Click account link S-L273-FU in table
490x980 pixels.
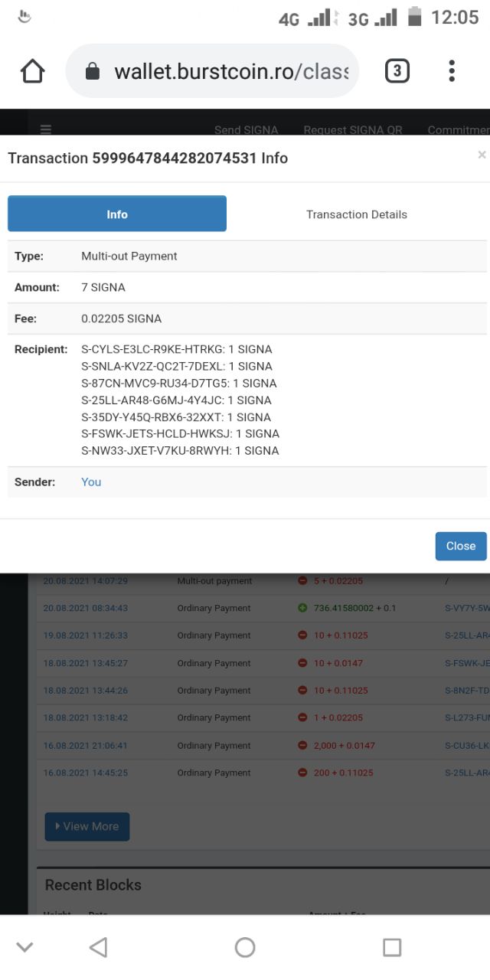466,718
